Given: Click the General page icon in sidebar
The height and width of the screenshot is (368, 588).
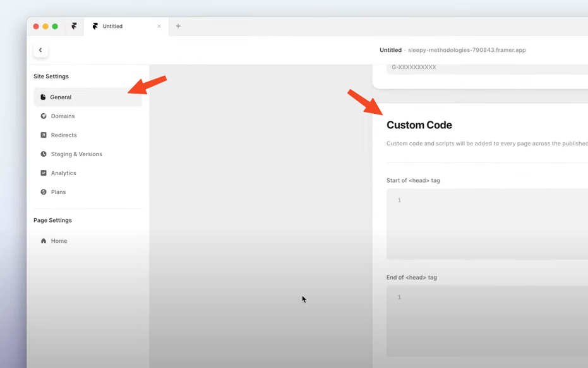Looking at the screenshot, I should click(x=43, y=97).
